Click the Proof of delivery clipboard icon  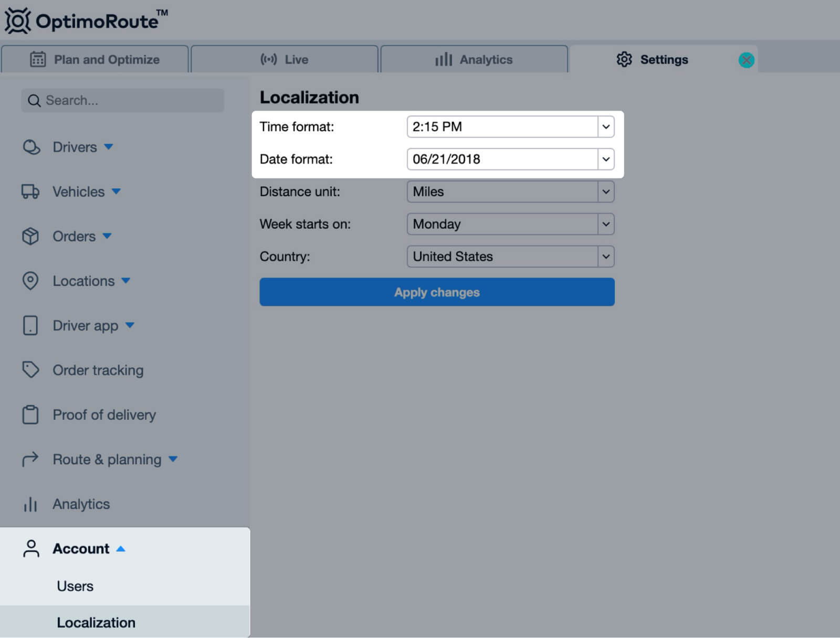coord(30,414)
